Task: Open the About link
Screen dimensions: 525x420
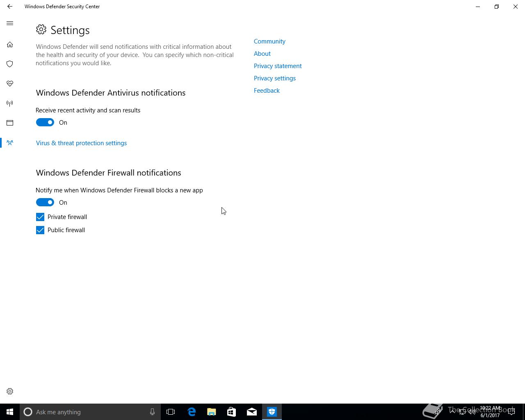Action: point(262,54)
